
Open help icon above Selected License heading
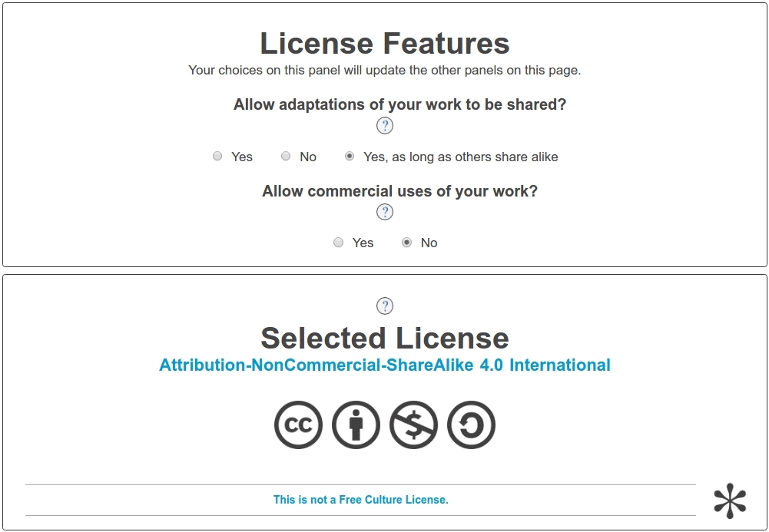[x=384, y=306]
